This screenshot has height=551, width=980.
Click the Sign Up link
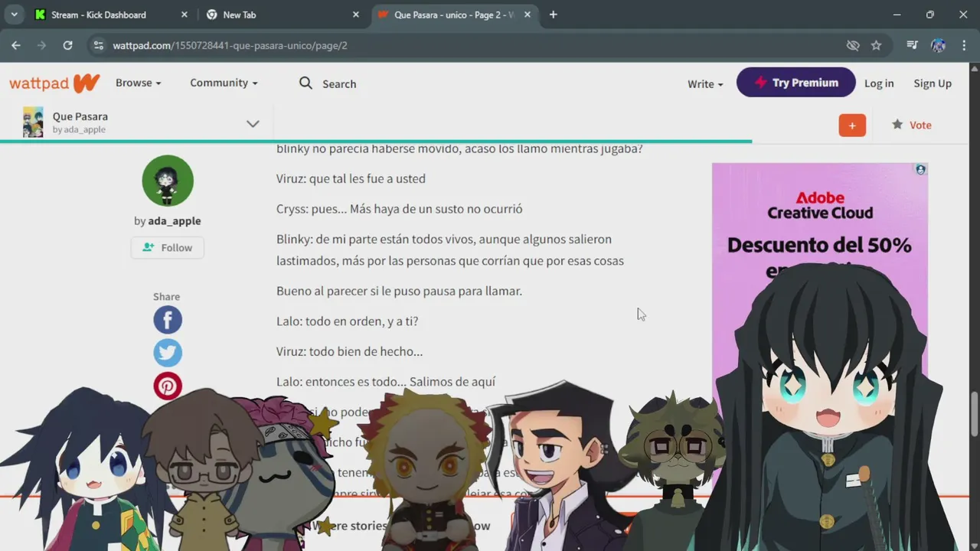(932, 83)
